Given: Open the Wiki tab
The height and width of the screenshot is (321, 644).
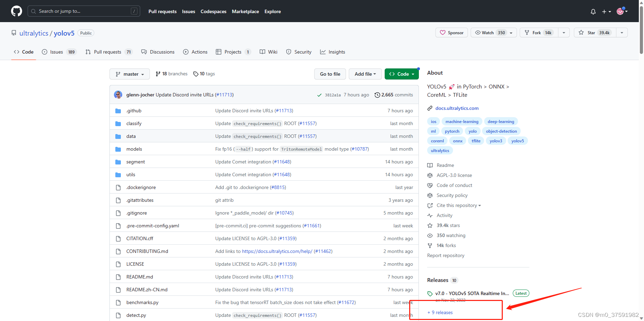Looking at the screenshot, I should coord(269,52).
